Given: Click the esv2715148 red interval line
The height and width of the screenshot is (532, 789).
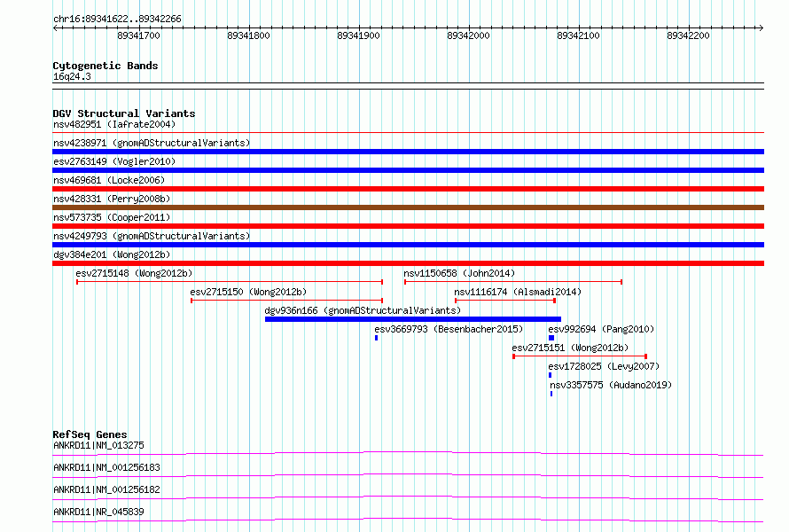Looking at the screenshot, I should (230, 282).
